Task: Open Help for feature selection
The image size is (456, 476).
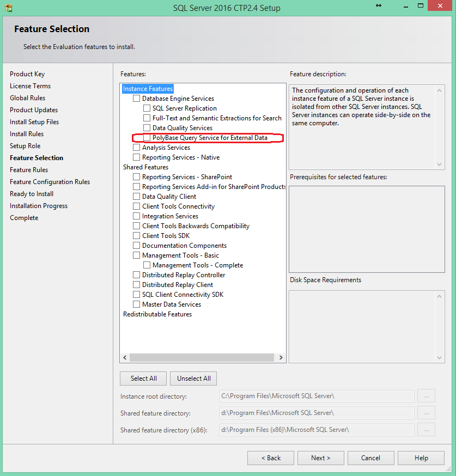Action: (x=421, y=458)
